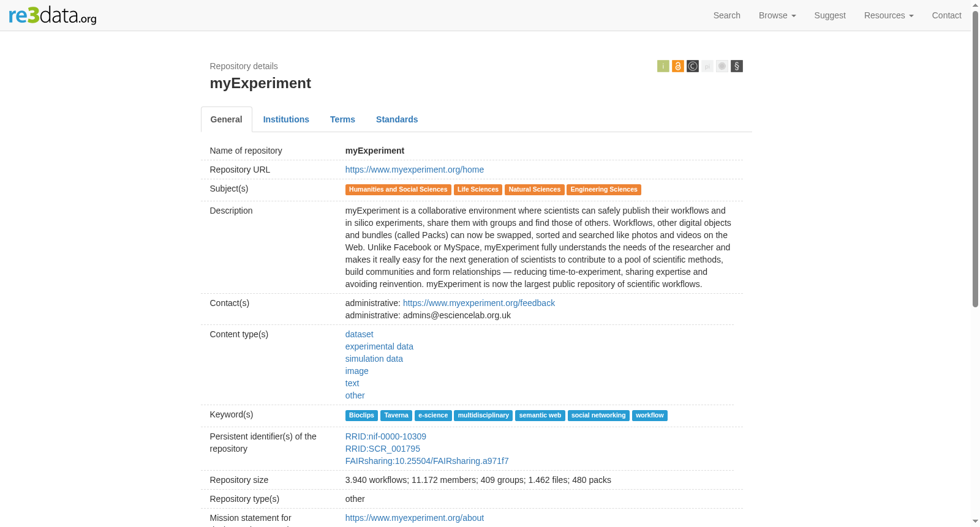Click the page vertical scrollbar thumb

click(x=976, y=158)
